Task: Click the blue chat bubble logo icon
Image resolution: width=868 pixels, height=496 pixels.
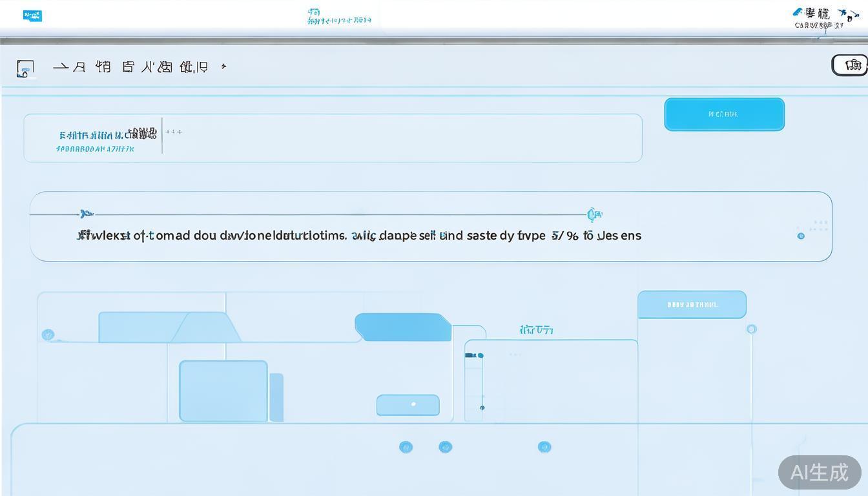Action: click(x=32, y=15)
